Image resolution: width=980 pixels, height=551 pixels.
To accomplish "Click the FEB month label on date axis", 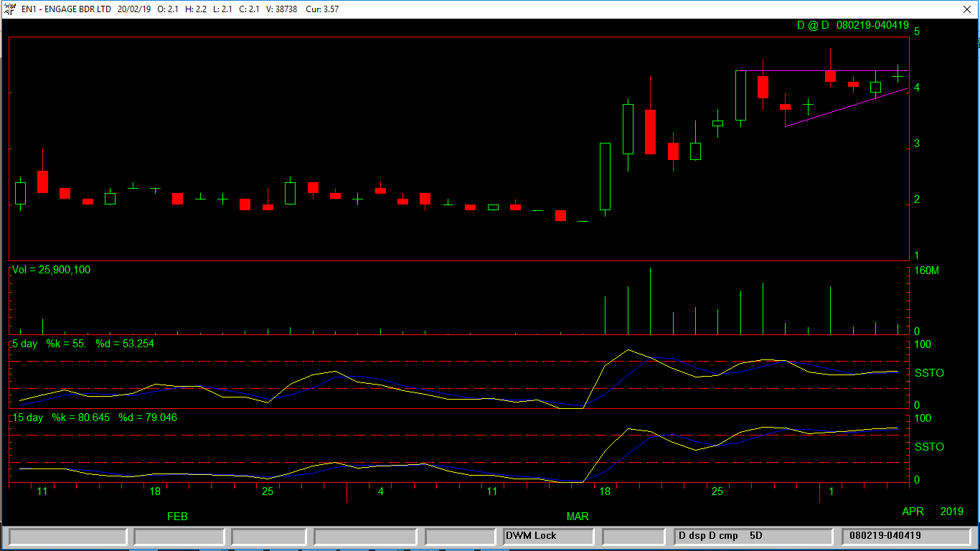I will [x=177, y=517].
